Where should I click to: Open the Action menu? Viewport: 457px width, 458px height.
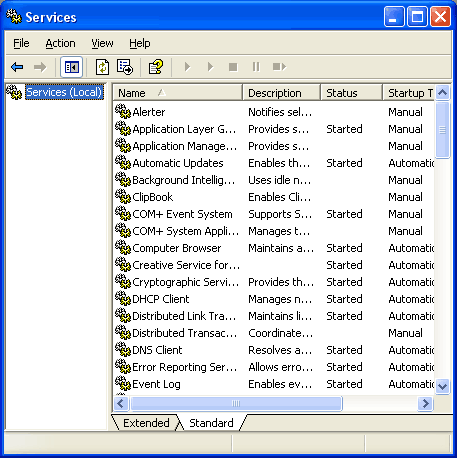point(60,43)
